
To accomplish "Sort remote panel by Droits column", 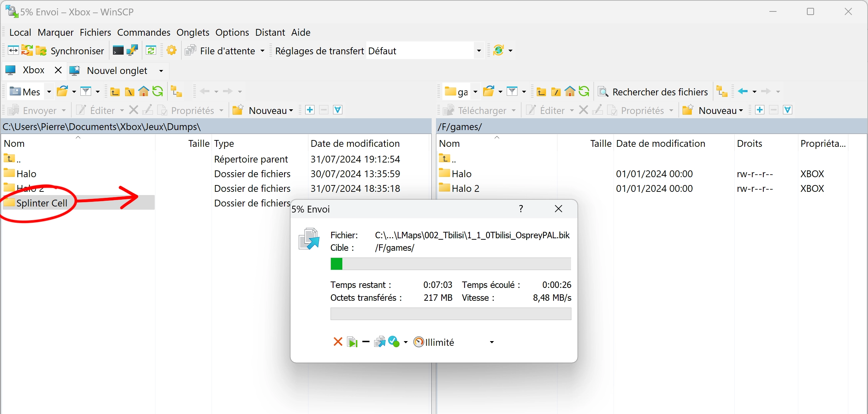I will pos(749,143).
